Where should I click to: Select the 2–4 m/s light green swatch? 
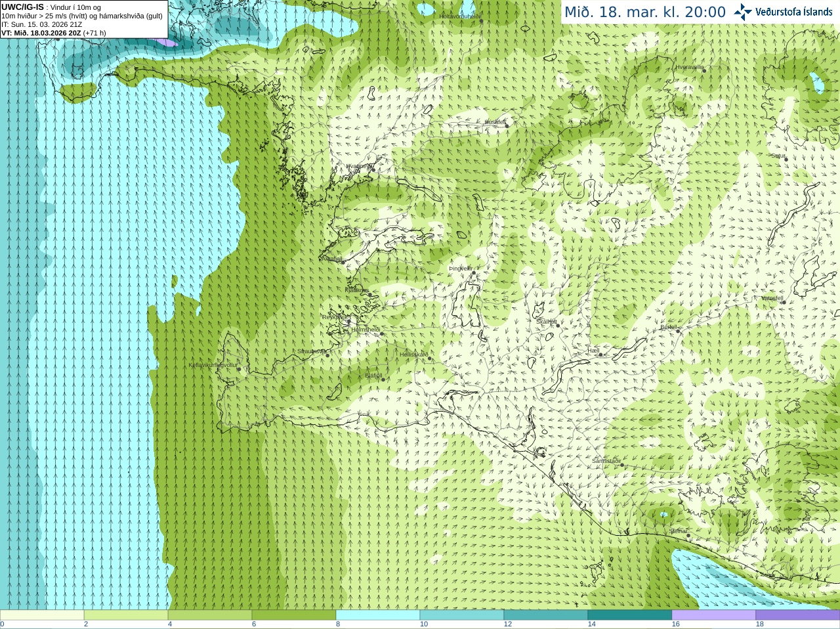pos(126,615)
